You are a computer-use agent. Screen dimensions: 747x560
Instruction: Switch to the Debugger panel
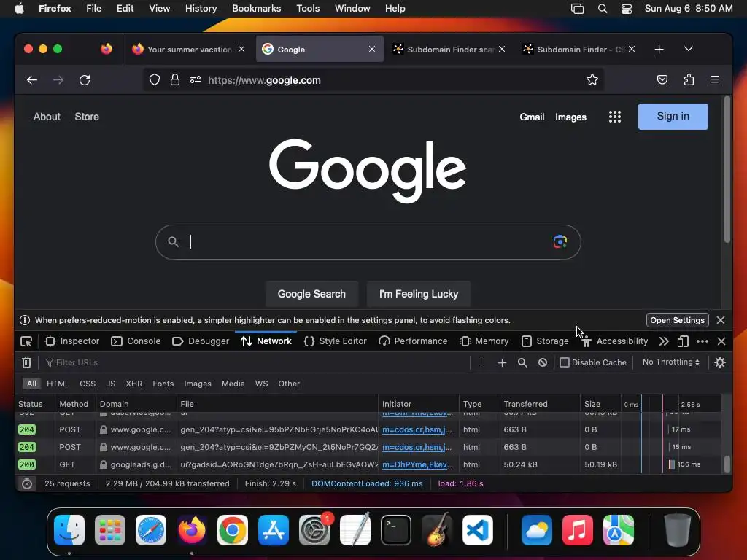[201, 341]
